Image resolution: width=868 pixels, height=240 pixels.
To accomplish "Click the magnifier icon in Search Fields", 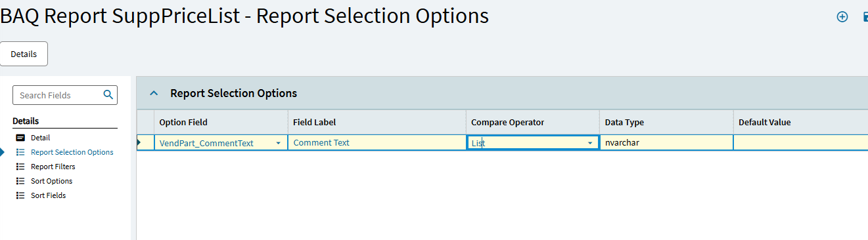I will click(x=108, y=95).
